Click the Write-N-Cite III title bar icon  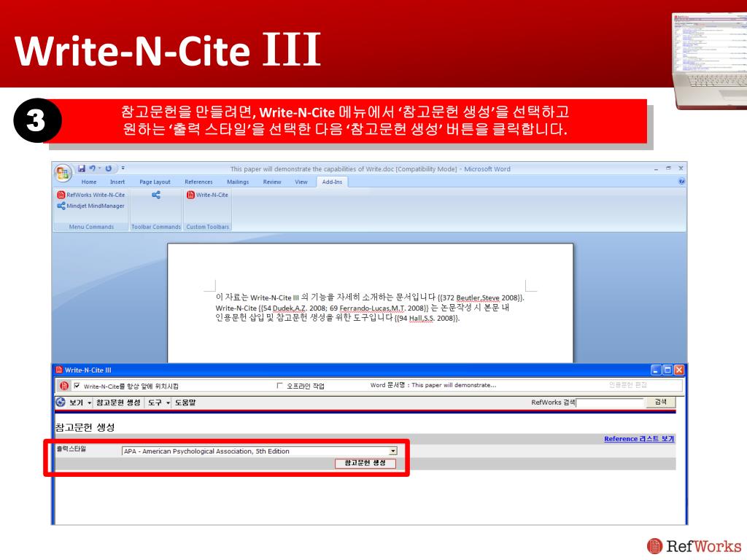point(59,370)
